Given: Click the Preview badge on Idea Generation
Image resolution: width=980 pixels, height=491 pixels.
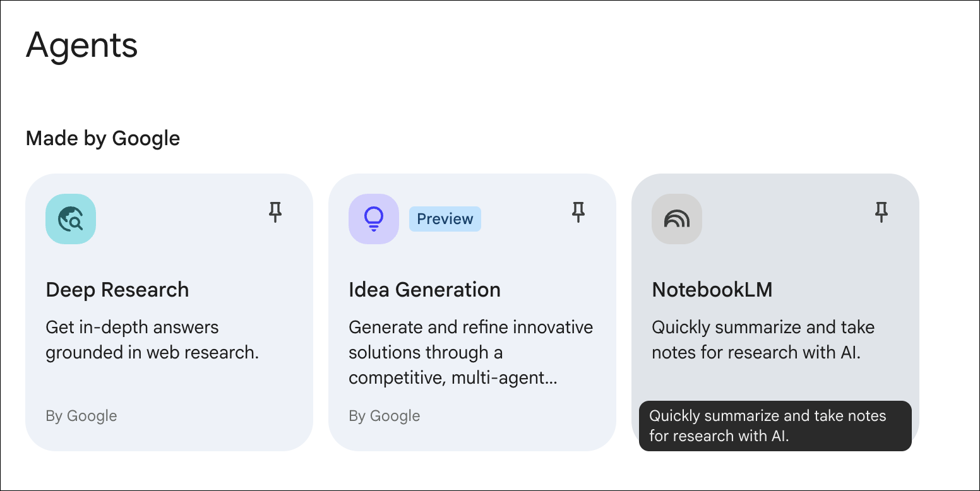Looking at the screenshot, I should 445,219.
